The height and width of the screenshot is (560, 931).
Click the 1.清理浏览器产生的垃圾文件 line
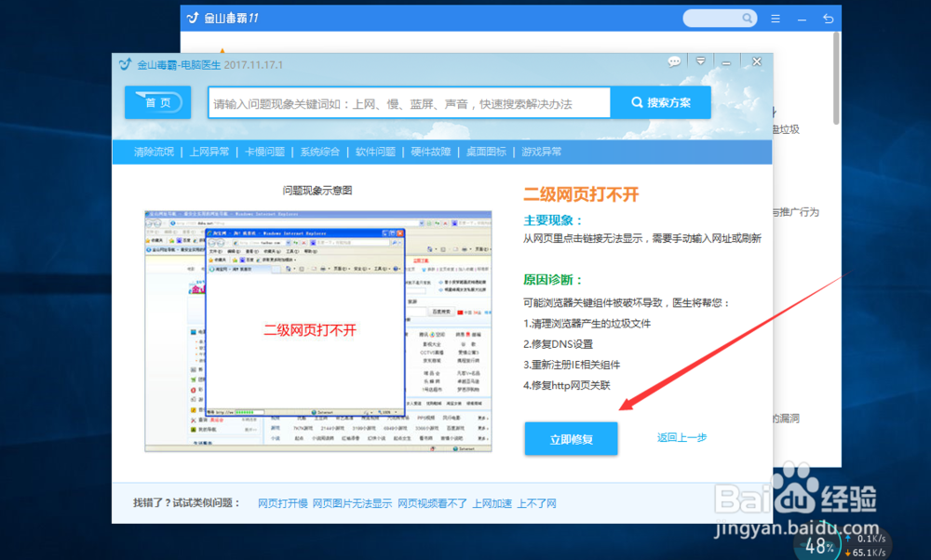(x=587, y=324)
